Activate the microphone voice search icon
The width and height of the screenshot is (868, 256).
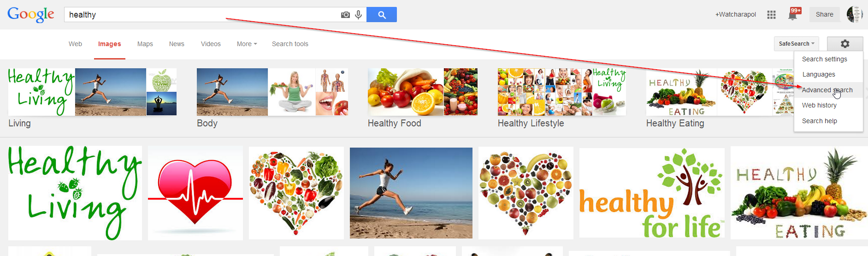(x=358, y=15)
